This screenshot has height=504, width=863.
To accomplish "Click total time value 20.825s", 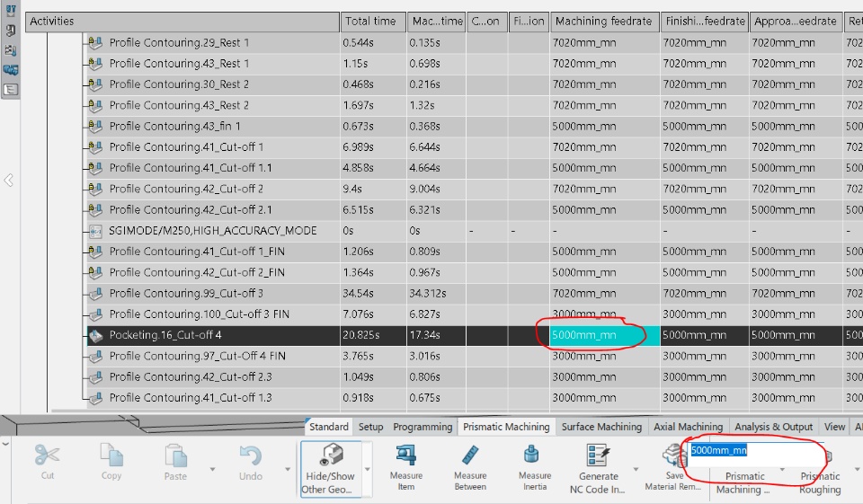I will click(x=361, y=335).
